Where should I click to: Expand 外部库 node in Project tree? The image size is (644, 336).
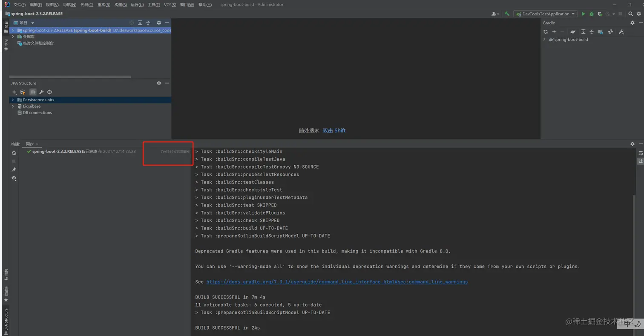[13, 37]
